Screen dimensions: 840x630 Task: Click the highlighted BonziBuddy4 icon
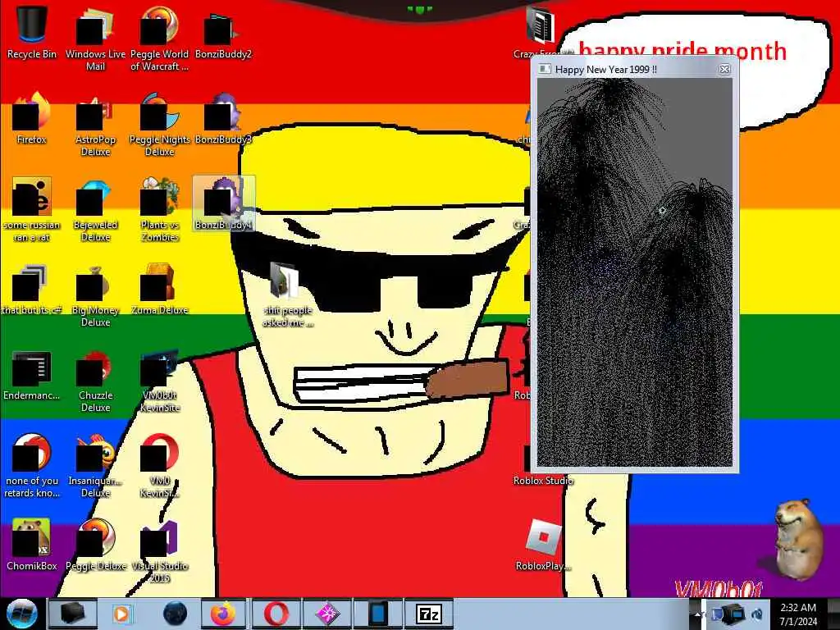click(x=223, y=203)
